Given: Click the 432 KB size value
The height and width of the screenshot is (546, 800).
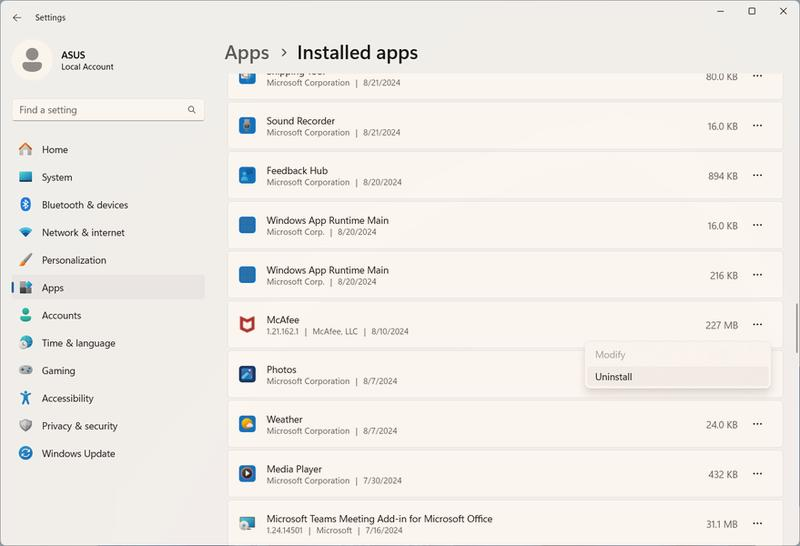Looking at the screenshot, I should pyautogui.click(x=722, y=475).
